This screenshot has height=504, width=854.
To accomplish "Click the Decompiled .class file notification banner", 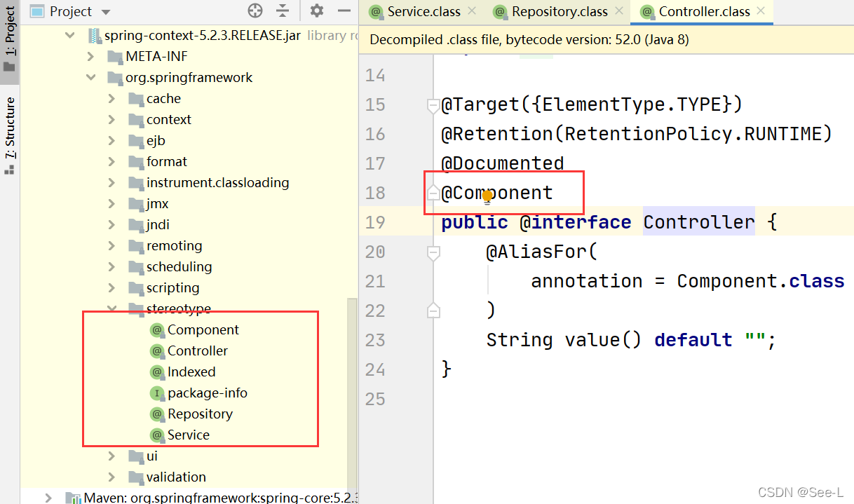I will click(606, 40).
